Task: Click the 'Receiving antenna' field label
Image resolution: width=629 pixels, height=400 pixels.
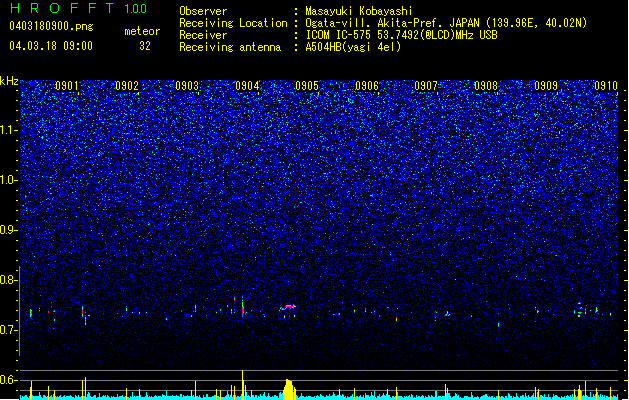Action: pos(230,47)
